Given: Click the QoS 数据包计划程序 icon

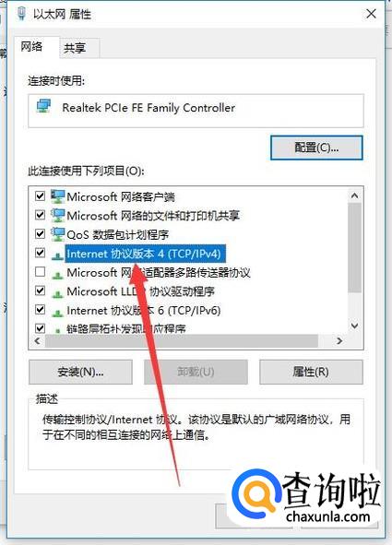Looking at the screenshot, I should 57,234.
